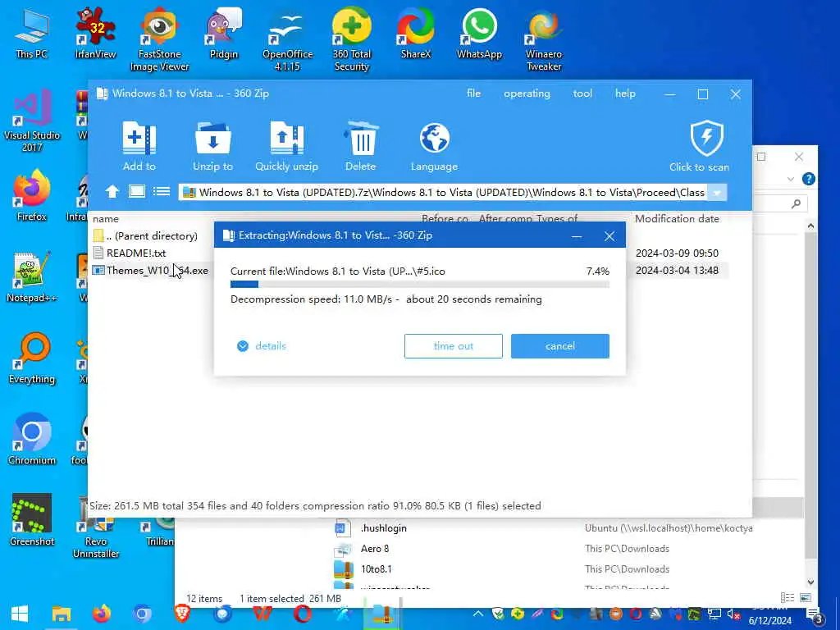
Task: Switch Explorer to large thumbnails view icon
Action: 806,597
